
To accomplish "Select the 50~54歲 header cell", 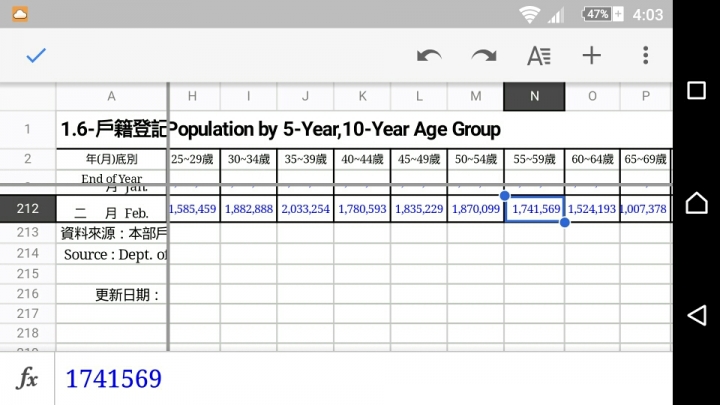I will point(476,159).
